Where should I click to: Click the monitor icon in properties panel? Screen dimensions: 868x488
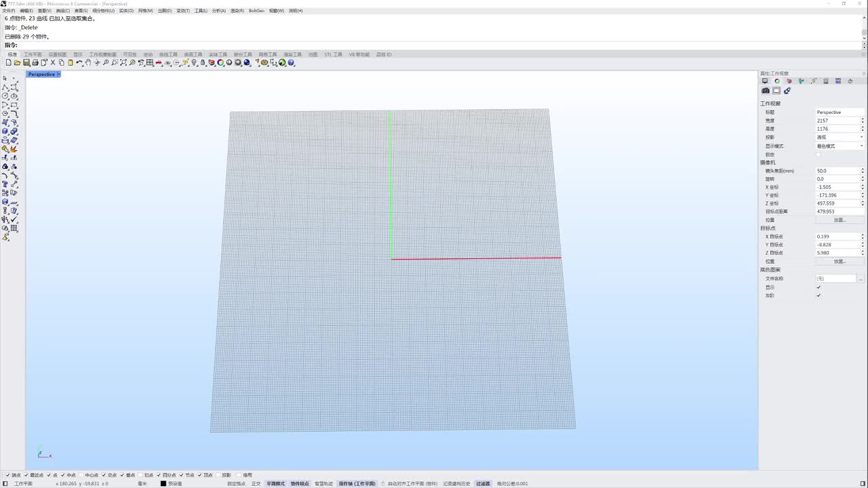765,81
